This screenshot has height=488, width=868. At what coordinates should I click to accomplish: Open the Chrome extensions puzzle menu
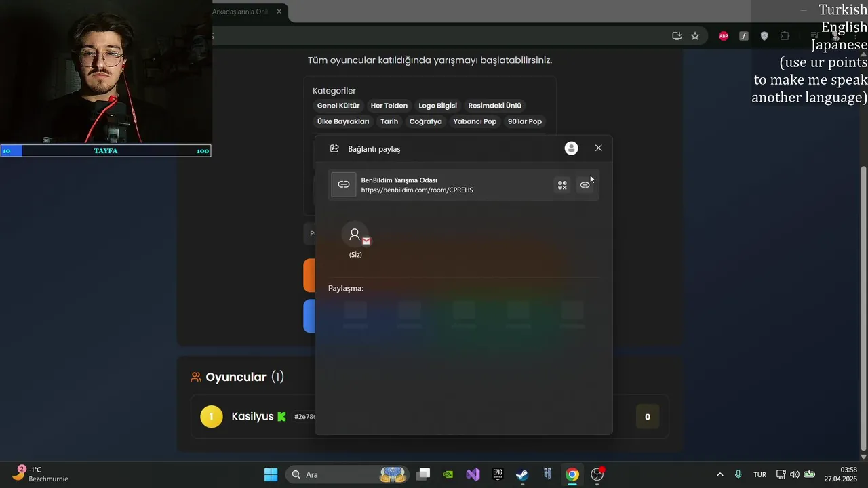point(785,36)
